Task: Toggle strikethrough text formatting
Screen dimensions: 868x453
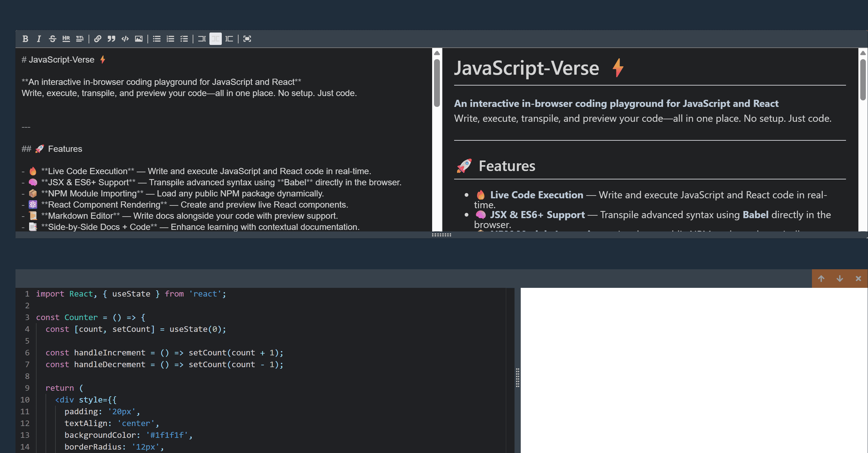Action: point(53,39)
